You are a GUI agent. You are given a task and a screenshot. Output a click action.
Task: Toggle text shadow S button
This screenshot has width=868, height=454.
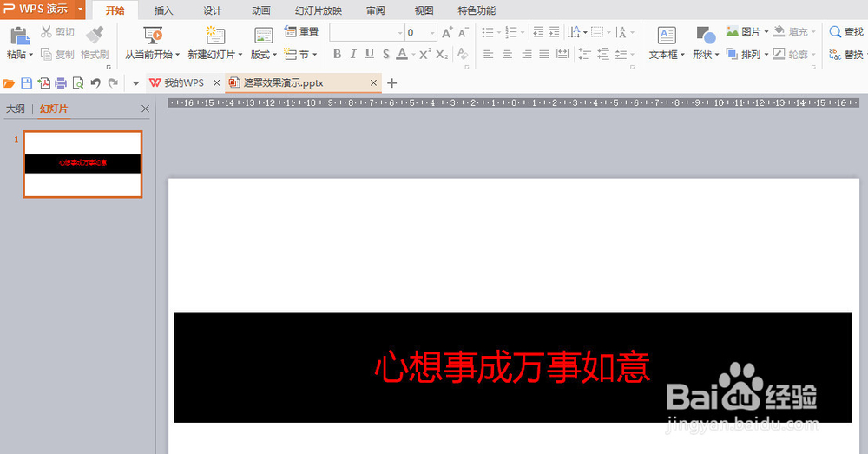pos(386,55)
